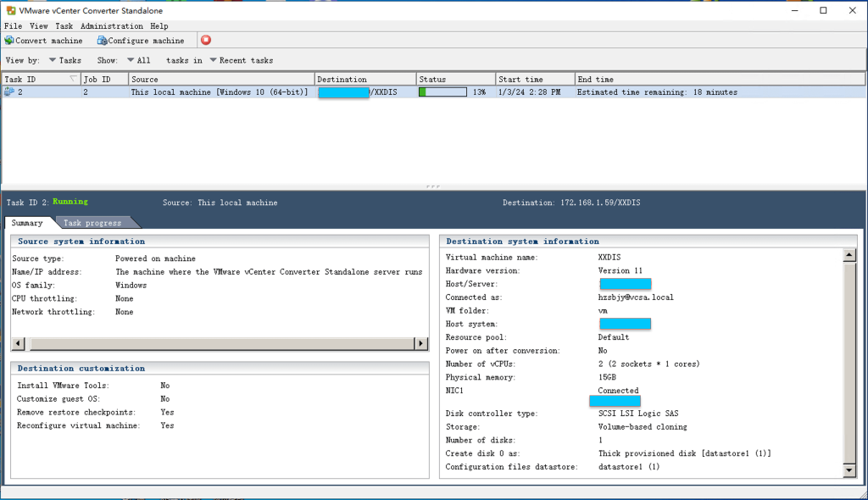The image size is (868, 500).
Task: Cancel the task with the red stop icon
Action: (x=206, y=40)
